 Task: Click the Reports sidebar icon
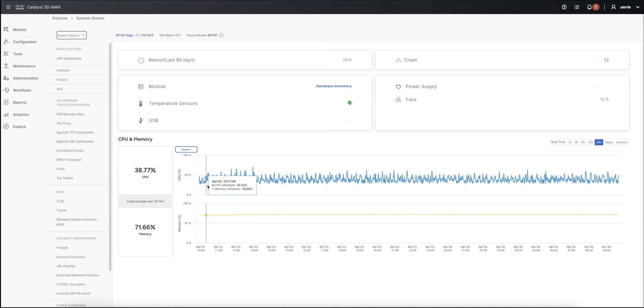6,102
